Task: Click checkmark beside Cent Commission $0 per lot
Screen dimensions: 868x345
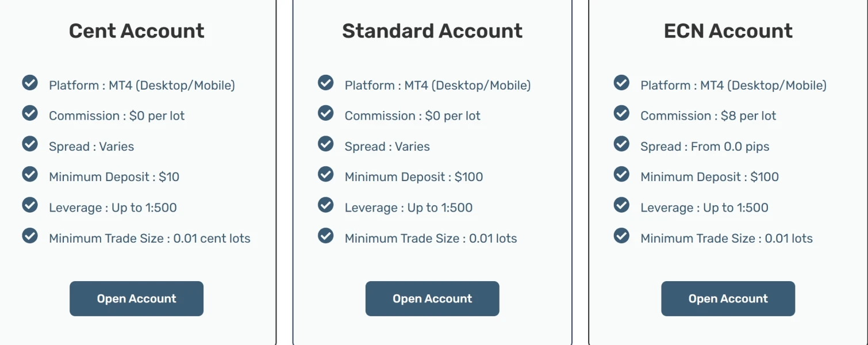Action: tap(30, 113)
